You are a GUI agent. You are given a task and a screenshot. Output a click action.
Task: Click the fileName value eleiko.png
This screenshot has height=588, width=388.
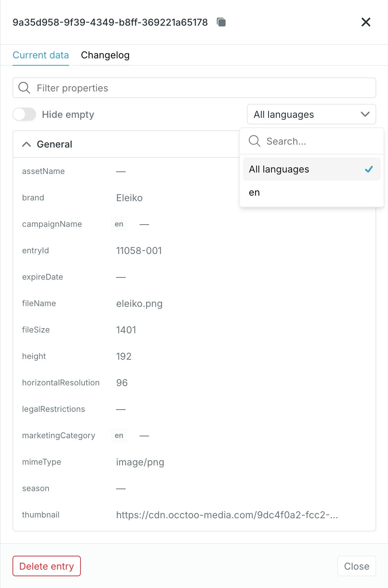click(x=139, y=304)
